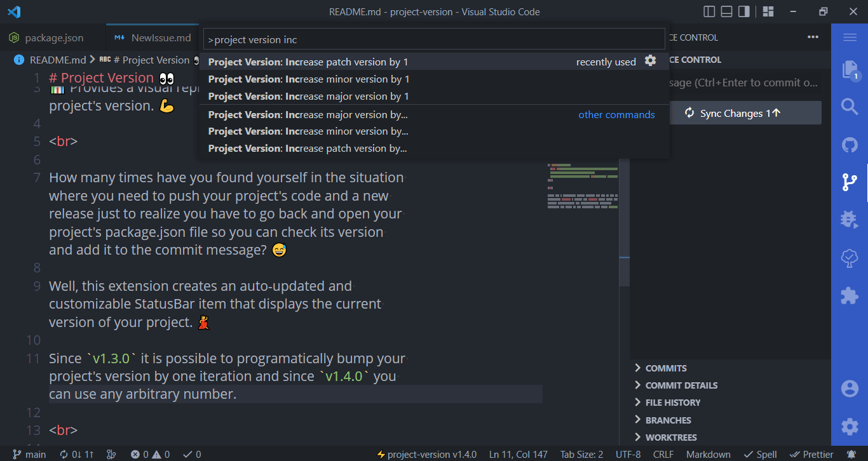This screenshot has height=461, width=868.
Task: Open the GitHub view in activity bar
Action: point(850,145)
